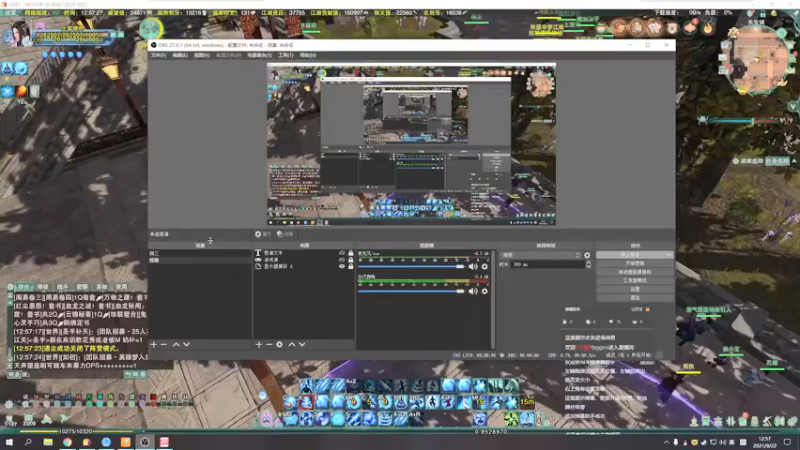Move the selected scene up in the Scenes list
Image resolution: width=800 pixels, height=450 pixels.
click(x=176, y=344)
